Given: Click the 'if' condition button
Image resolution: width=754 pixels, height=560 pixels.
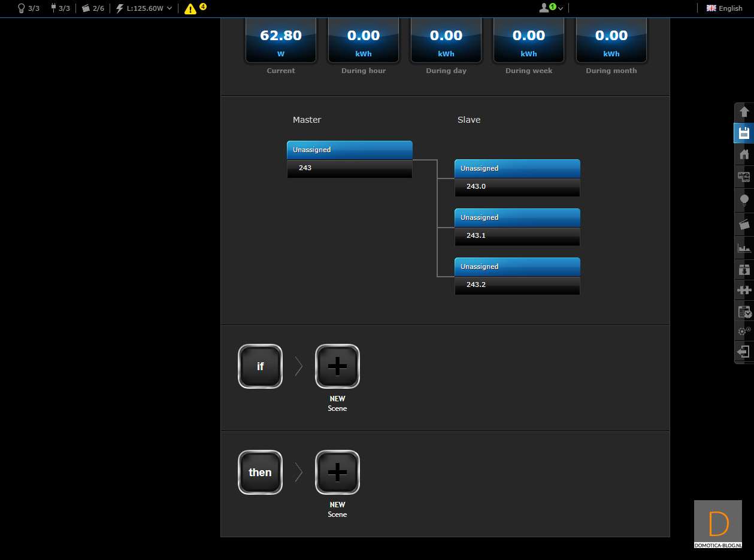Looking at the screenshot, I should (260, 367).
